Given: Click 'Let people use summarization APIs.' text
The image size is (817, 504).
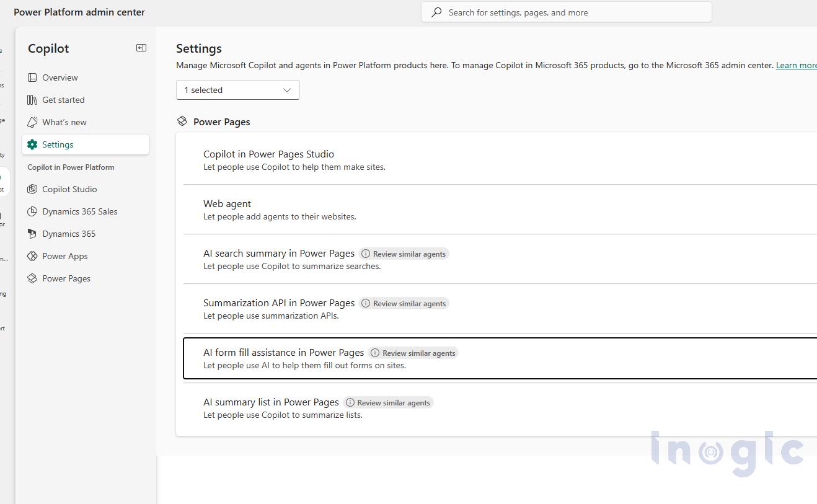Looking at the screenshot, I should [271, 316].
